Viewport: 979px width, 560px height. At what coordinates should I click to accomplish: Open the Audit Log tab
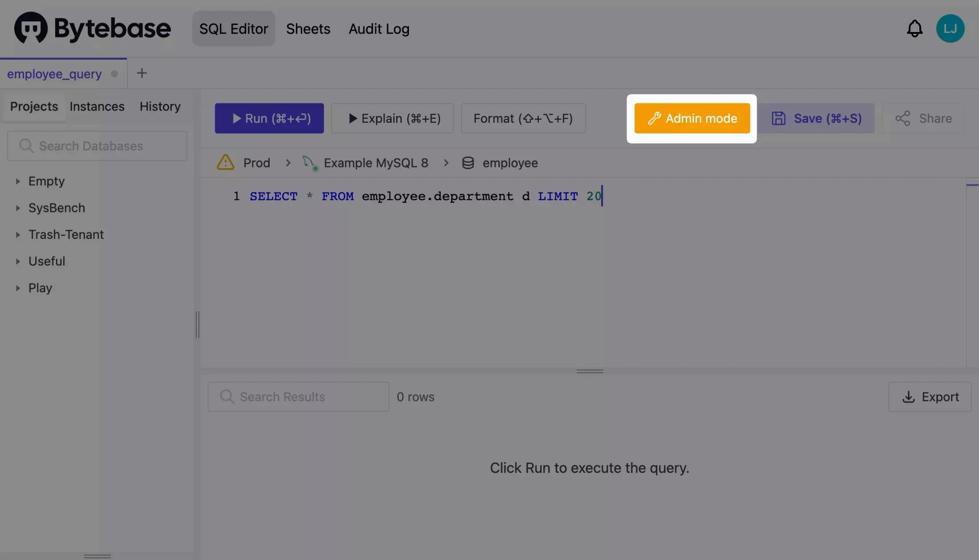click(x=379, y=28)
